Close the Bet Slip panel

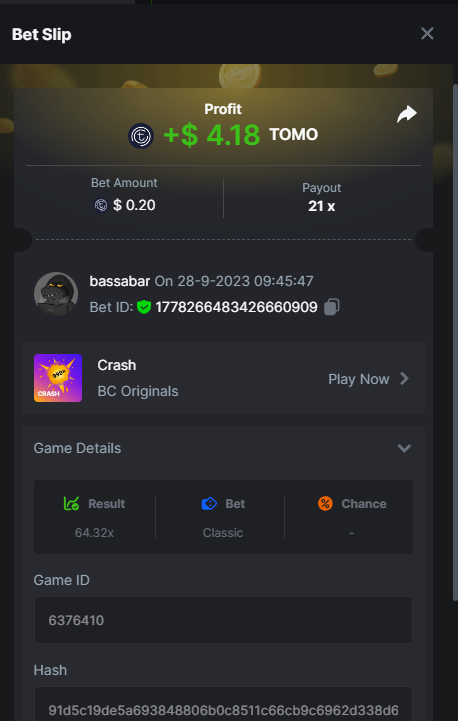[x=427, y=33]
